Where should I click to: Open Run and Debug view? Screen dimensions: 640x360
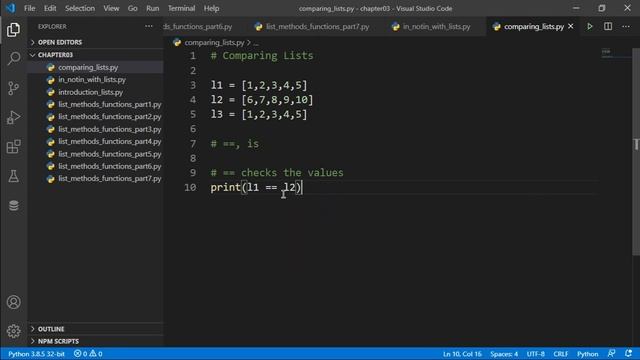(x=13, y=118)
